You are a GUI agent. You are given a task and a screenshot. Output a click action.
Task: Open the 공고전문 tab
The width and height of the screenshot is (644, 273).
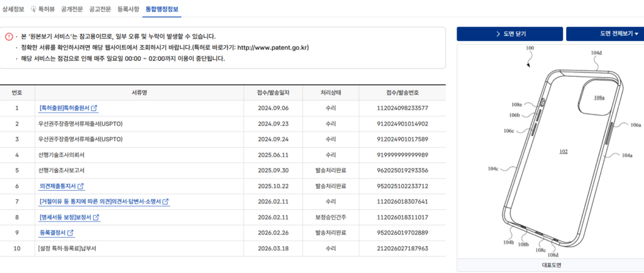pyautogui.click(x=100, y=9)
